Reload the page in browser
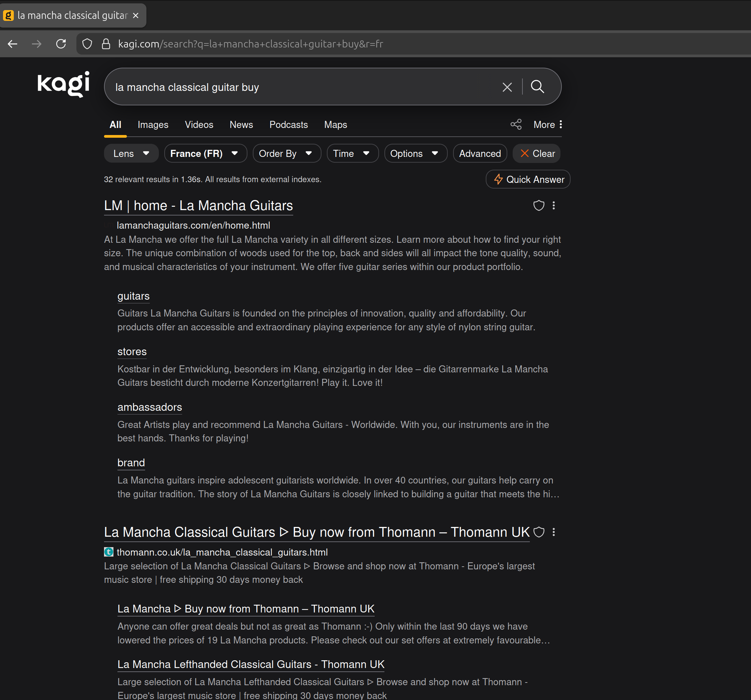Image resolution: width=751 pixels, height=700 pixels. coord(61,44)
